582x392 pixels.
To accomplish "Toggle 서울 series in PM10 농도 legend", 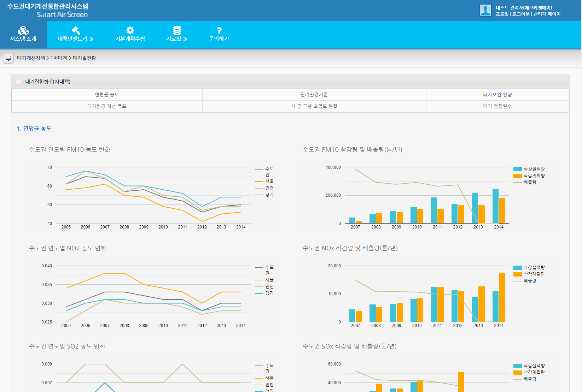I will coord(264,181).
